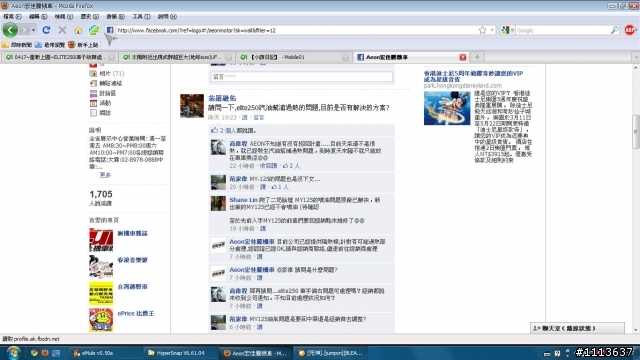
Task: Click the address bar URL field
Action: coord(296,30)
